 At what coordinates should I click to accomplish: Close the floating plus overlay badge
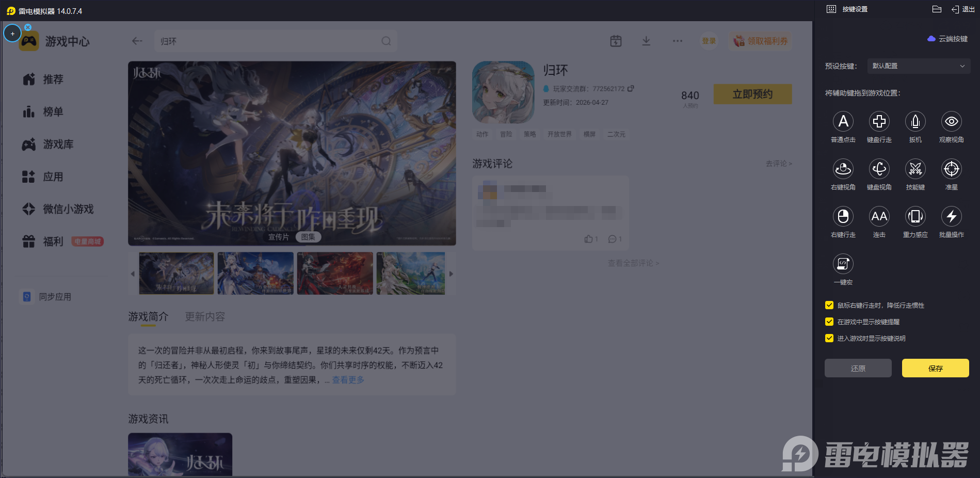point(28,27)
